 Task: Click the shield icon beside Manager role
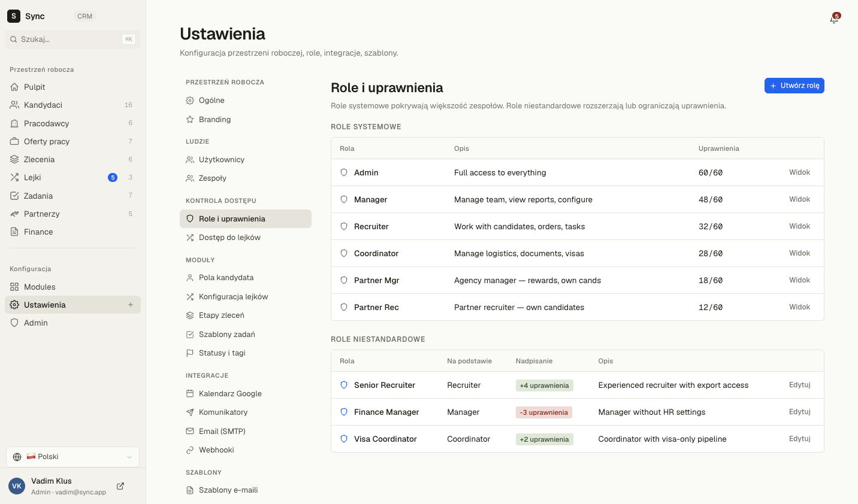(344, 199)
